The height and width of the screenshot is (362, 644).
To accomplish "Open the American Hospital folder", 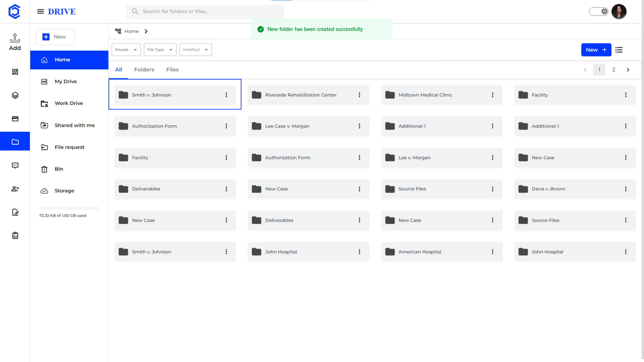I will 441,252.
